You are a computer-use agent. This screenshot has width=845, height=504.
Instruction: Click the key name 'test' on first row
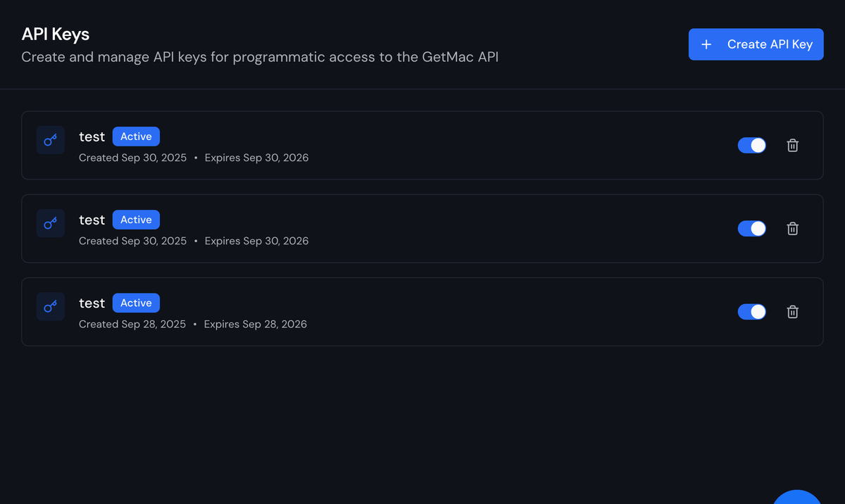pyautogui.click(x=92, y=136)
